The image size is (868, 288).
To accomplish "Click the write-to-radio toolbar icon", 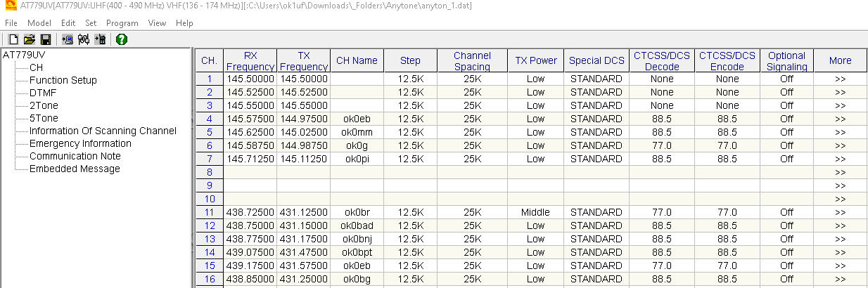I will click(100, 39).
